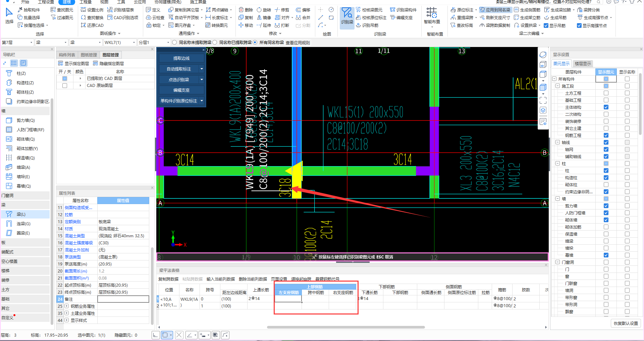
Task: Click the 梁(L) item in navigation
Action: (25, 214)
